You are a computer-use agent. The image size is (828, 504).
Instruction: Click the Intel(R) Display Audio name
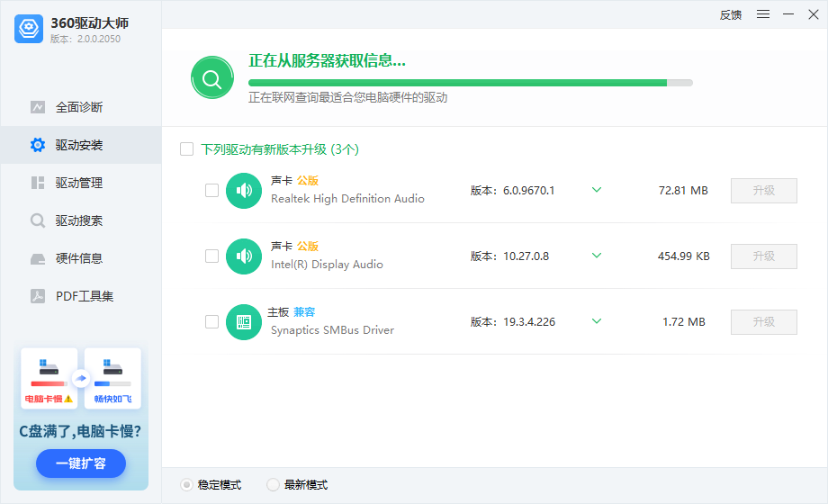pyautogui.click(x=327, y=265)
